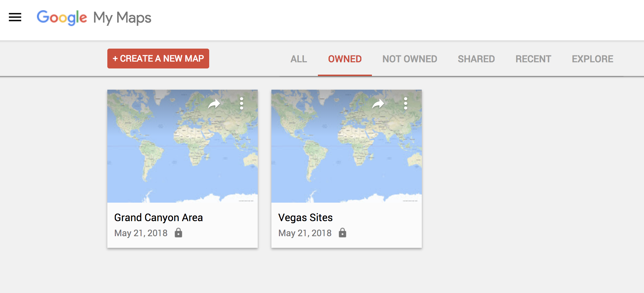Switch to the EXPLORE tab

(592, 59)
